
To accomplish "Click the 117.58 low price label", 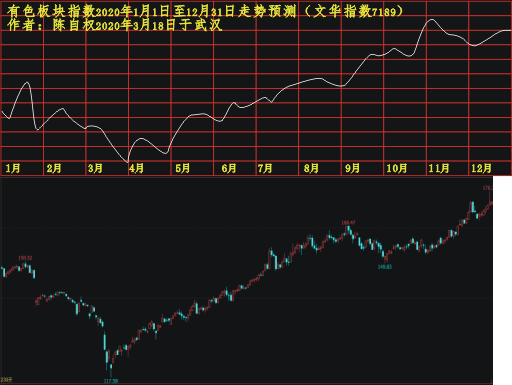I will pos(111,381).
